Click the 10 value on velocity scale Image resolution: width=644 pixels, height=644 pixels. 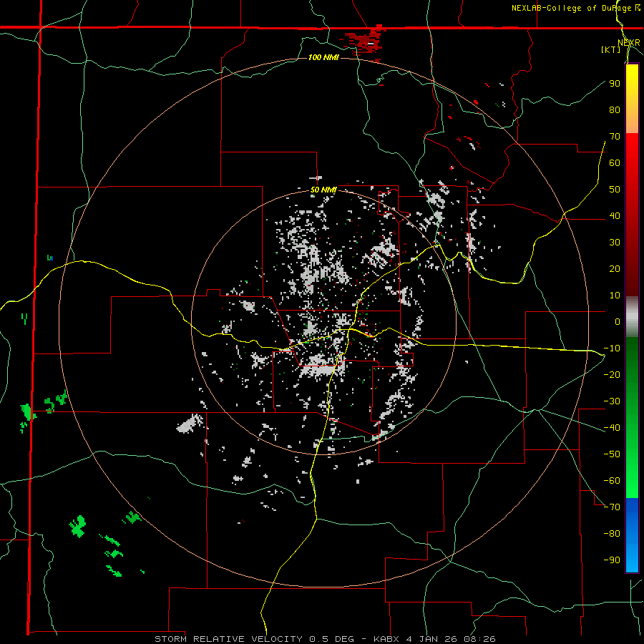click(x=615, y=296)
